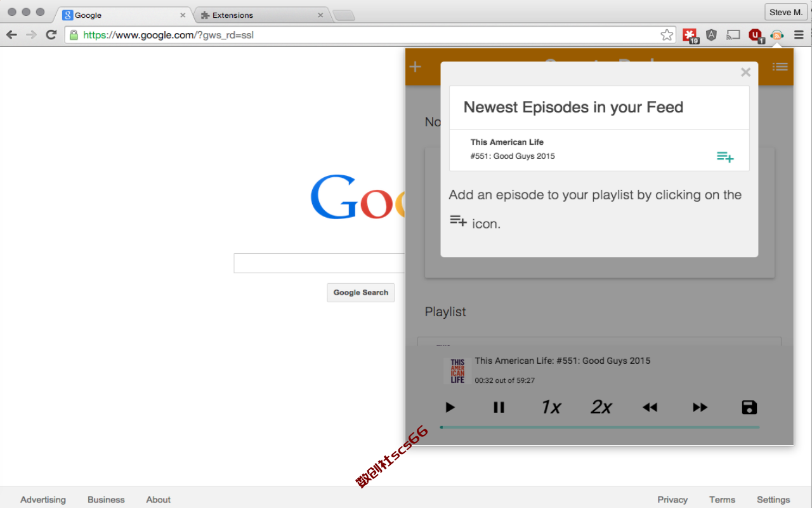Image resolution: width=812 pixels, height=508 pixels.
Task: Open the Privacy footer link
Action: click(x=672, y=500)
